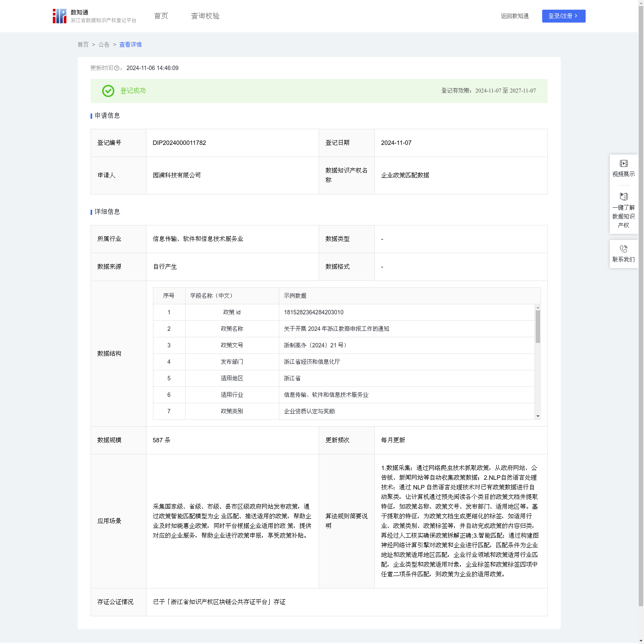This screenshot has height=644, width=644.
Task: Open the 首页 navigation menu item
Action: [x=161, y=16]
